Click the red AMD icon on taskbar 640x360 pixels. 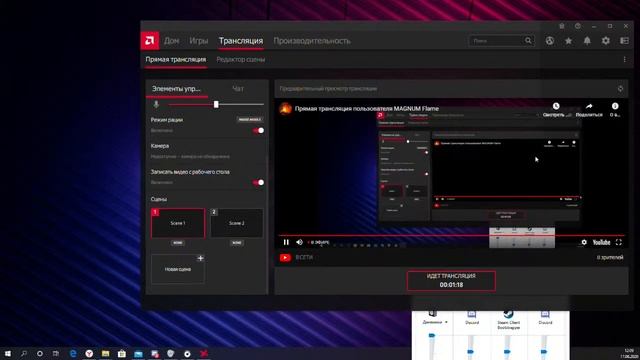(204, 353)
